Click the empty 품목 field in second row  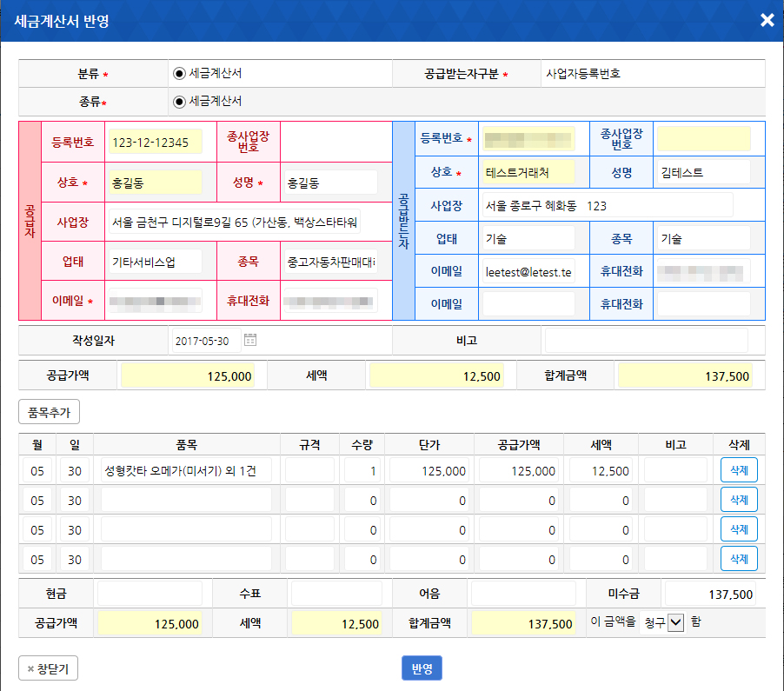click(x=187, y=500)
